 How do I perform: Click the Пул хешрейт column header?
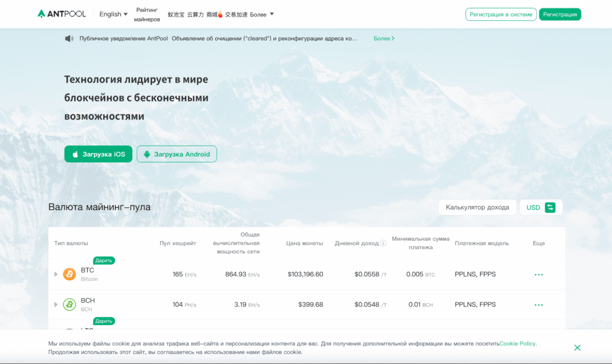click(177, 243)
